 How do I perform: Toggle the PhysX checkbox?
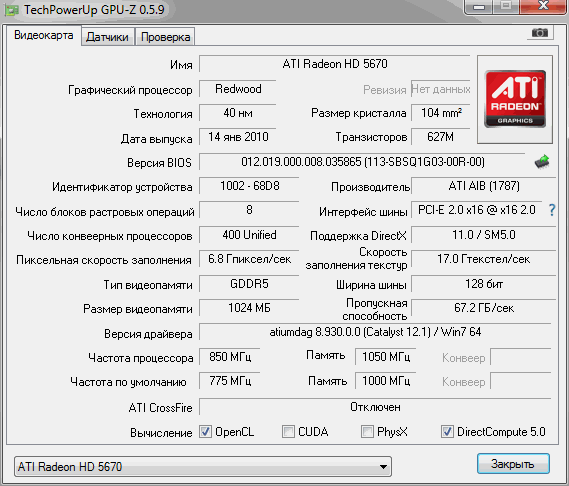(367, 432)
